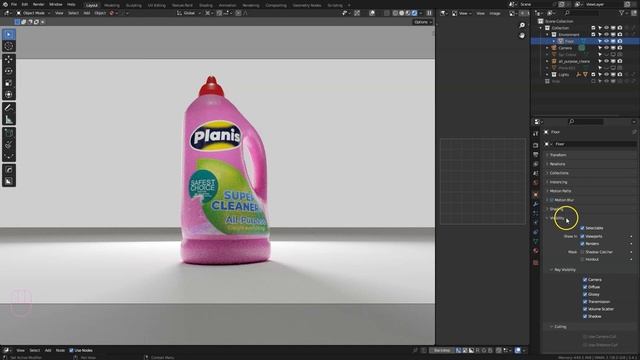Open the Object Mode dropdown
Screen dimensions: 640x360
click(x=33, y=13)
